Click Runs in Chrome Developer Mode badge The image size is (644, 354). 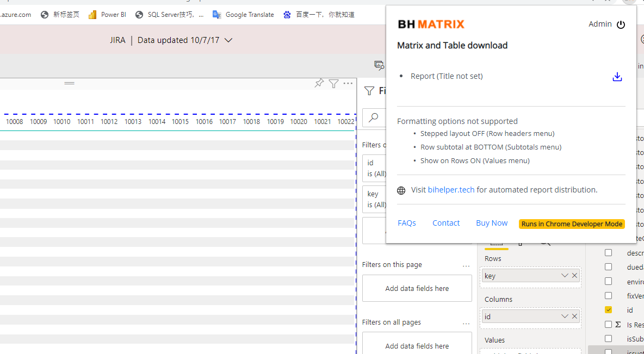(x=572, y=224)
